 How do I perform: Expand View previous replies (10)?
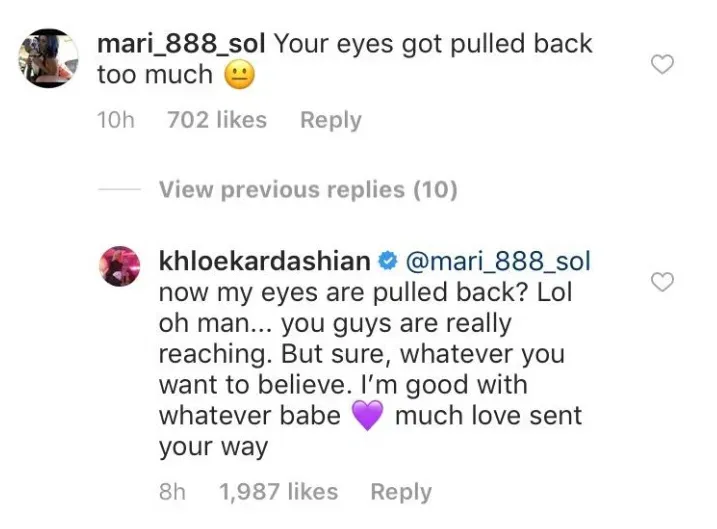point(307,189)
